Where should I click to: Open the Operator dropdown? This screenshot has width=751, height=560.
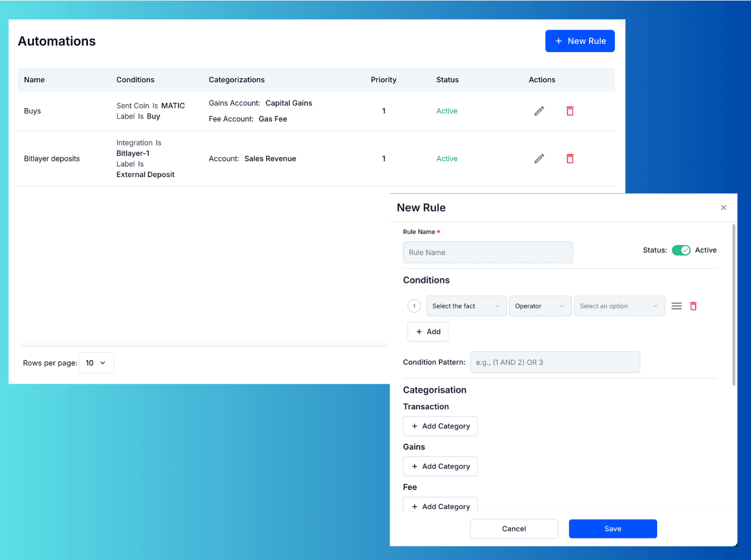[540, 306]
